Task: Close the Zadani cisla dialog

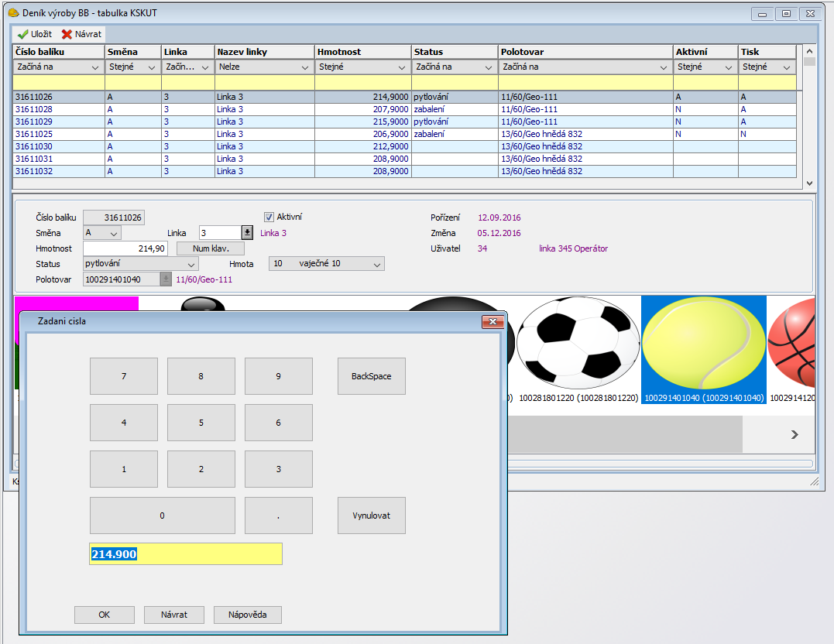Action: [493, 321]
